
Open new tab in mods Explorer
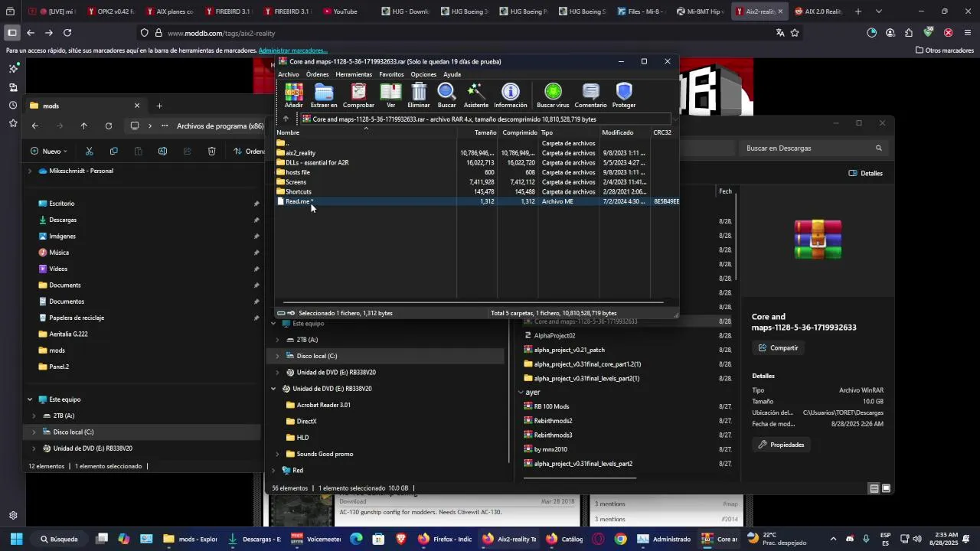(x=159, y=106)
